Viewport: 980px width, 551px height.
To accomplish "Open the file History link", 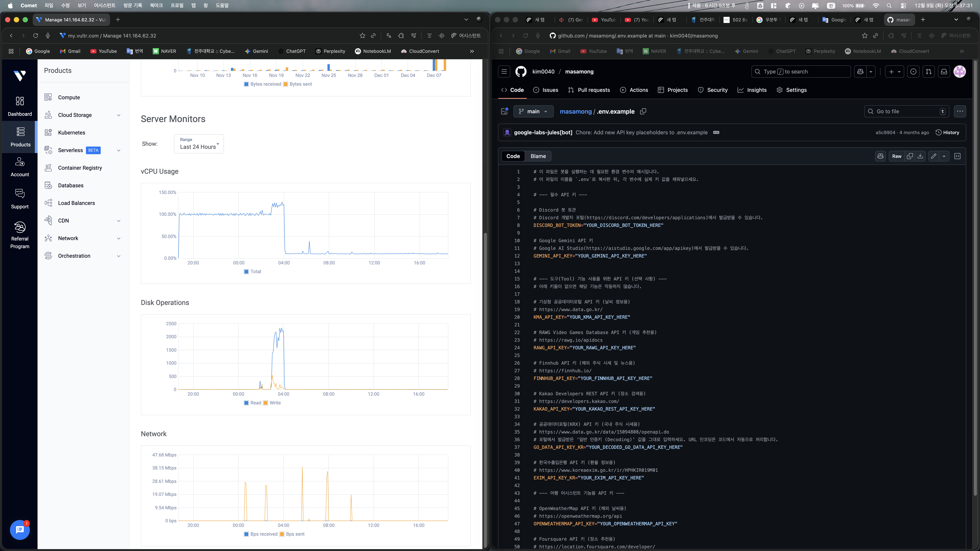I will (947, 133).
